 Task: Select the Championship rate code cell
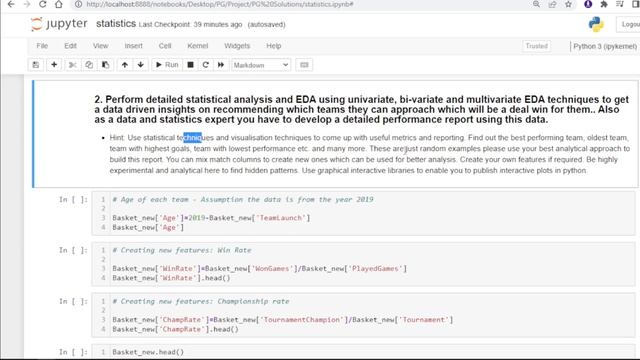pos(363,315)
